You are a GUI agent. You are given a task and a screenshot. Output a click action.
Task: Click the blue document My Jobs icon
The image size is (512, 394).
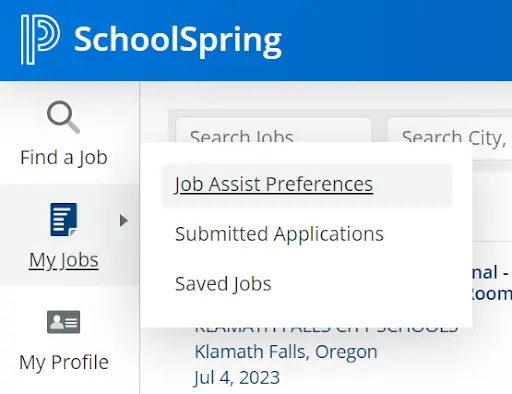(x=64, y=219)
